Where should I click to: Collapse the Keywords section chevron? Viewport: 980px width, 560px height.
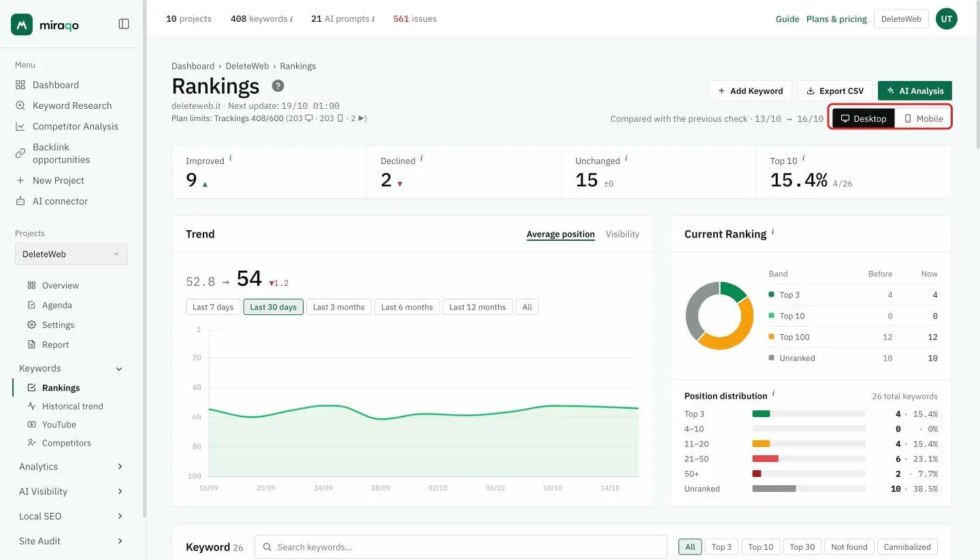[x=119, y=369]
